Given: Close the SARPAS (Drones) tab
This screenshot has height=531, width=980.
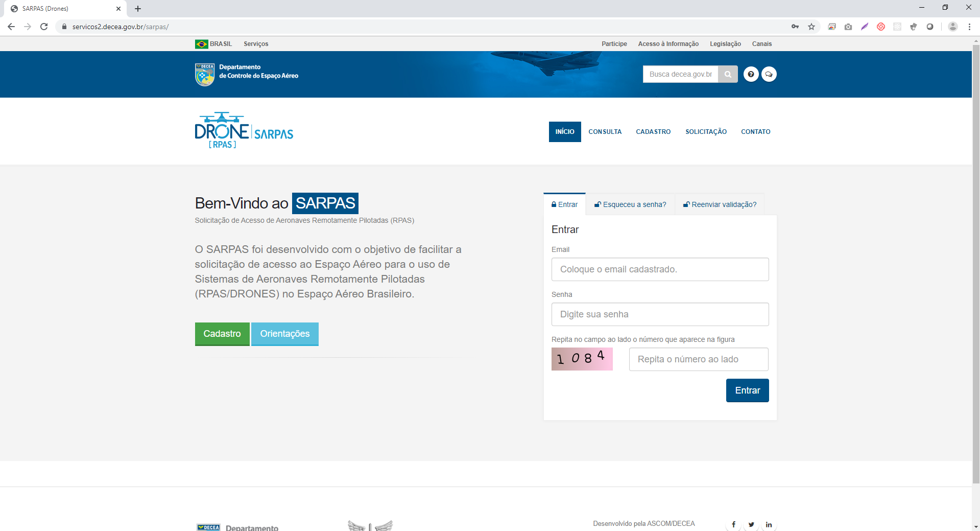Looking at the screenshot, I should (118, 9).
